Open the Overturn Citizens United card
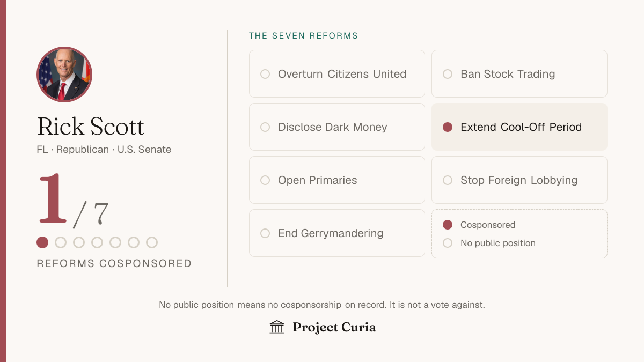This screenshot has width=644, height=362. (337, 74)
